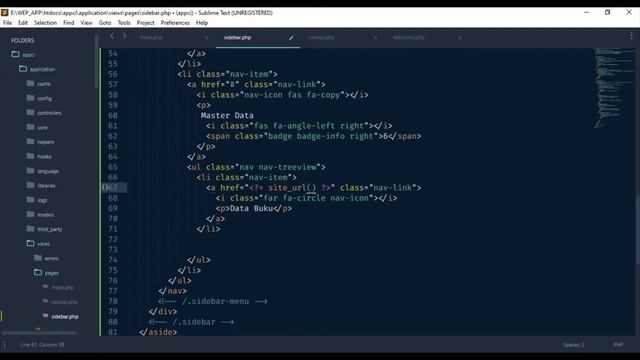The width and height of the screenshot is (640, 360).
Task: Open the Tools menu
Action: [124, 23]
